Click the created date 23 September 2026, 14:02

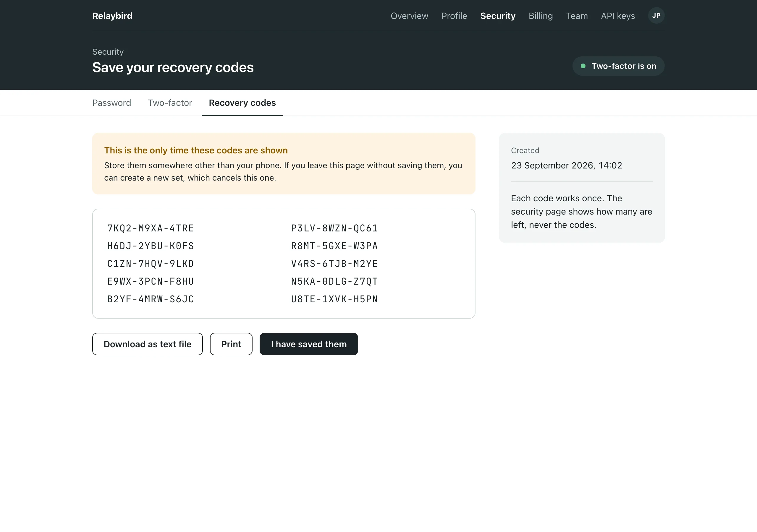click(x=567, y=166)
